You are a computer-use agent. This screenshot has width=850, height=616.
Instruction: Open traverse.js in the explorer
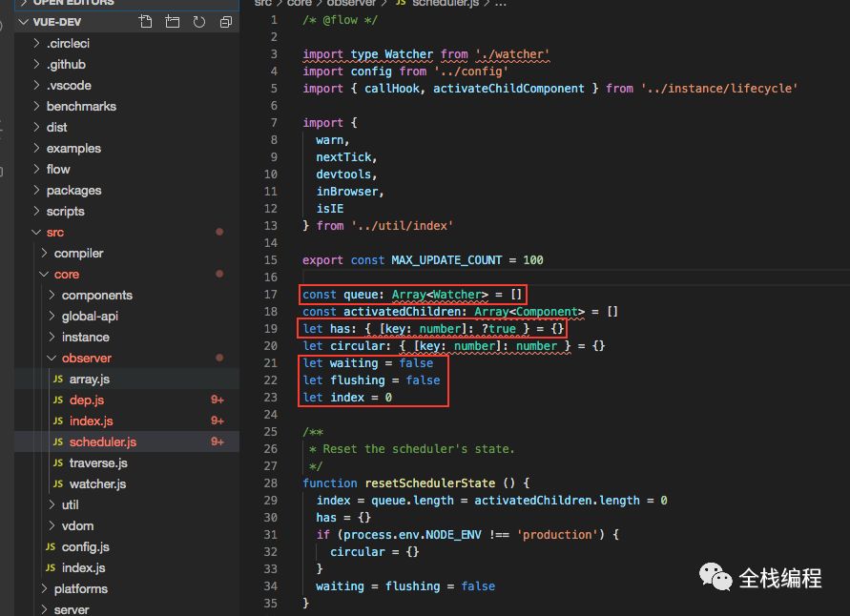pyautogui.click(x=98, y=462)
